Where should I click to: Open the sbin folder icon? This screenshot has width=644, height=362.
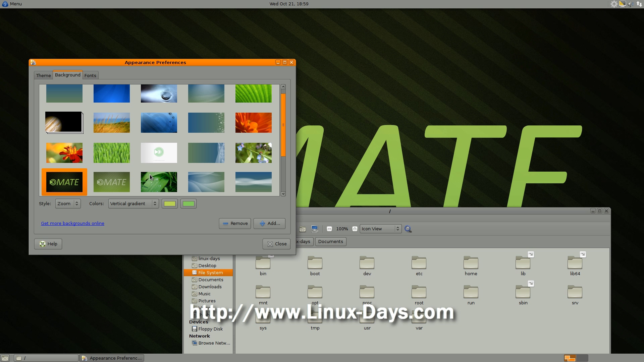coord(523,292)
